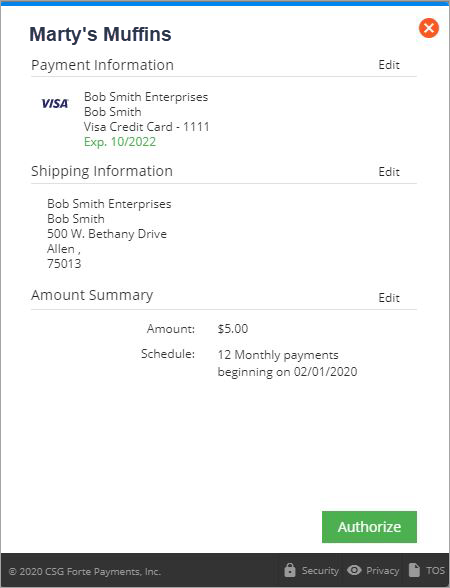Click the card expiration date Exp. 10/2022
The height and width of the screenshot is (588, 450).
point(120,142)
